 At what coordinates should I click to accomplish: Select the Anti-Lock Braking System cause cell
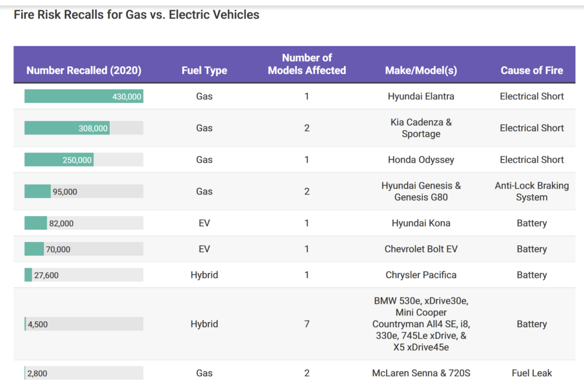[531, 191]
